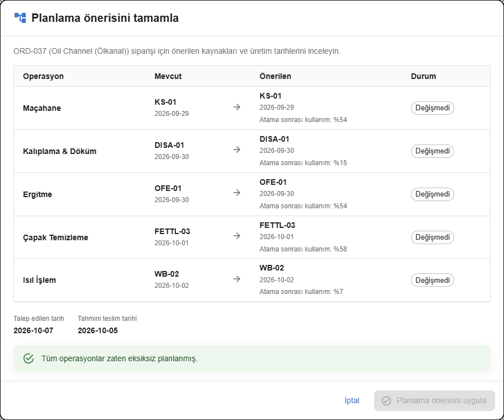Click the Değişmedi badge for Isıl İşlem

click(432, 280)
